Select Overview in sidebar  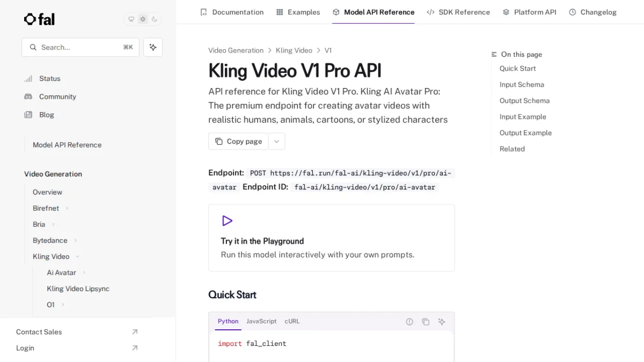click(47, 192)
